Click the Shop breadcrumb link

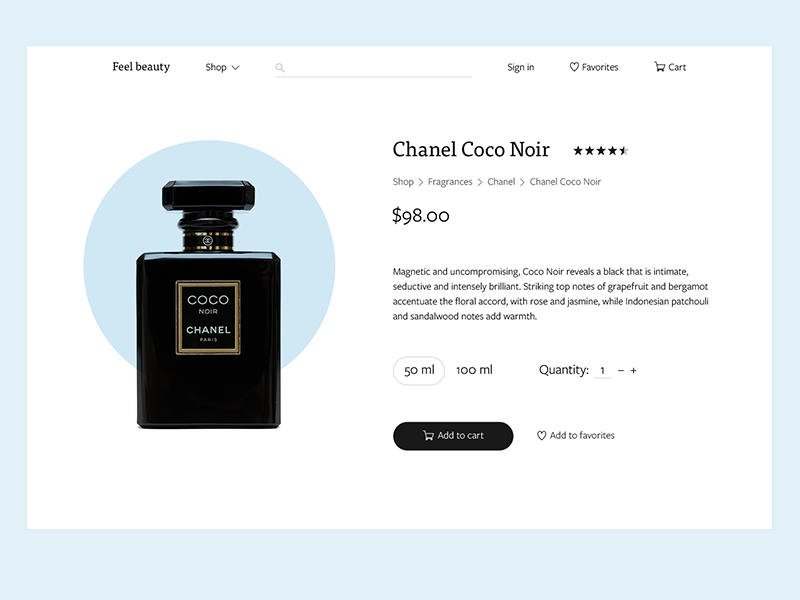tap(403, 182)
